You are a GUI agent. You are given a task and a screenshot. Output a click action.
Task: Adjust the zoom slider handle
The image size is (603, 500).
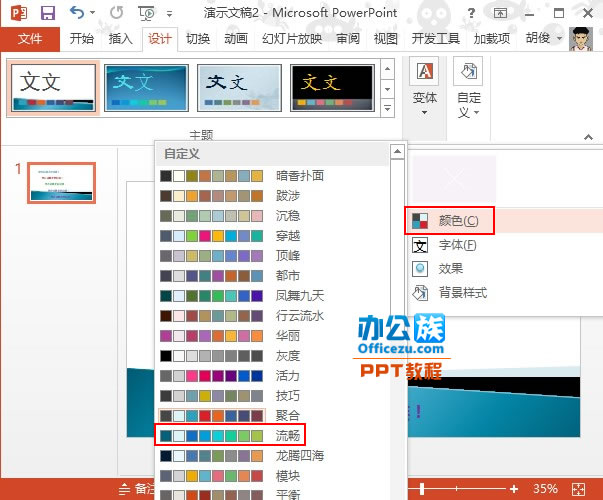(422, 489)
